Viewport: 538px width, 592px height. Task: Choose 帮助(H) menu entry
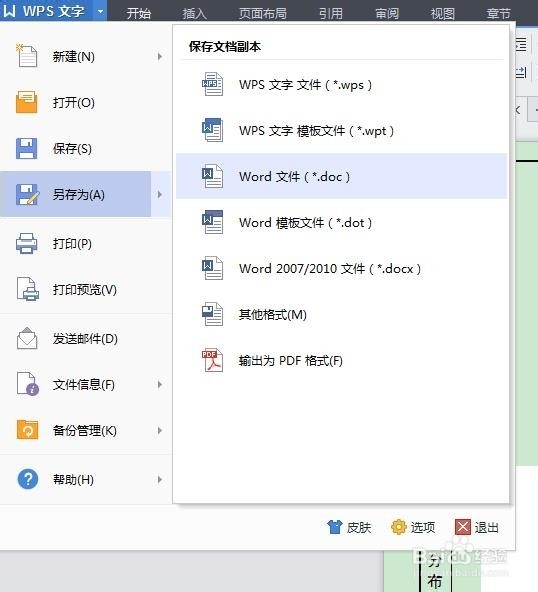[x=85, y=479]
